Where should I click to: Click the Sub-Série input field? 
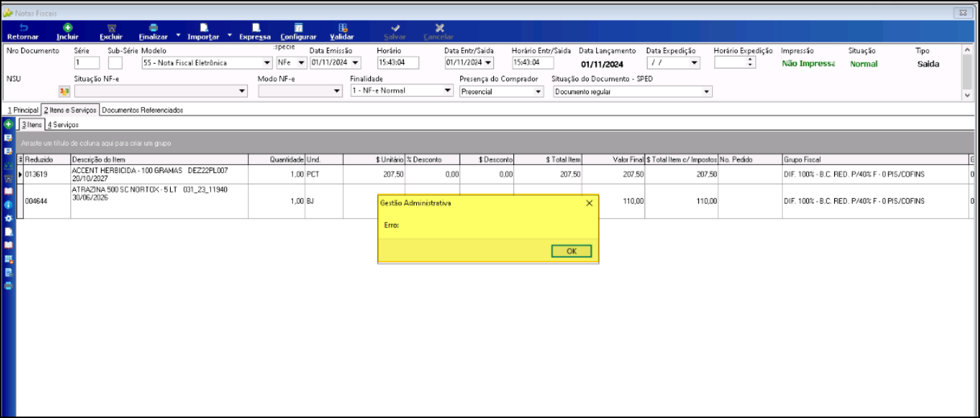tap(115, 63)
